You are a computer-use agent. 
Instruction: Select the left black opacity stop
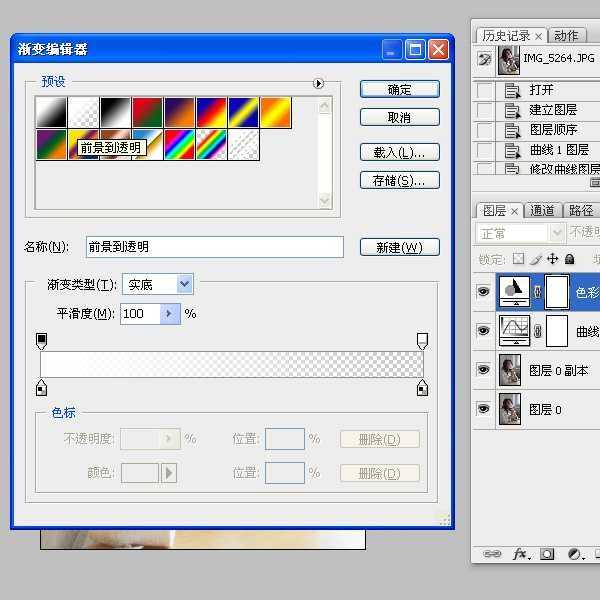[x=41, y=341]
